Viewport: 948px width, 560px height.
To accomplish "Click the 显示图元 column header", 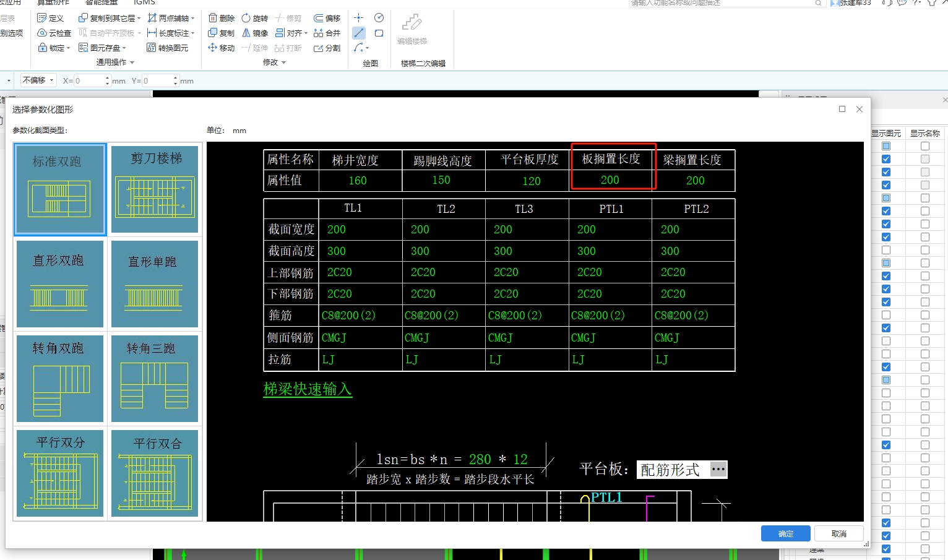I will click(886, 133).
